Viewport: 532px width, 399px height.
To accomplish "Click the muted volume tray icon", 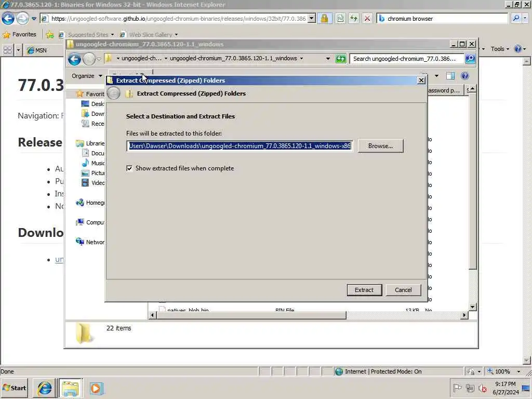I will (x=482, y=388).
